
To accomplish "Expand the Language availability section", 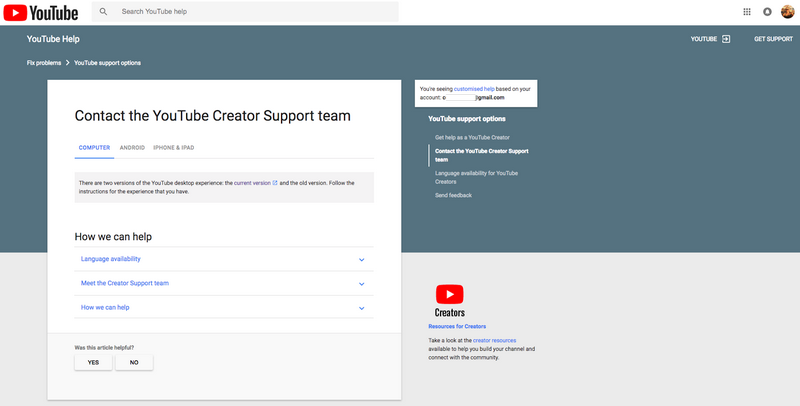I will coord(224,259).
